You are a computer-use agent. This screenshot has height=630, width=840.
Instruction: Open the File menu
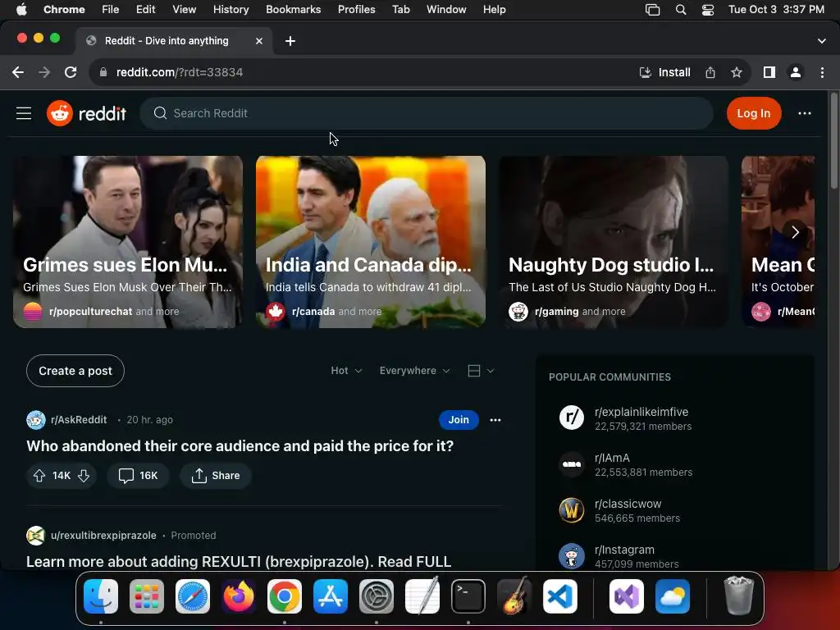111,9
